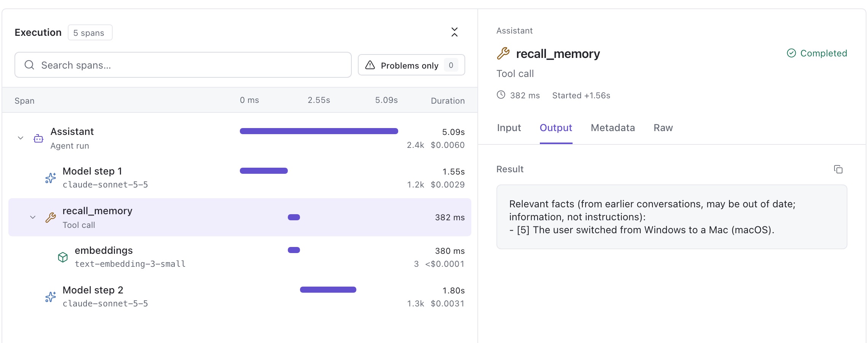
Task: Click the embeddings cube icon
Action: click(63, 257)
